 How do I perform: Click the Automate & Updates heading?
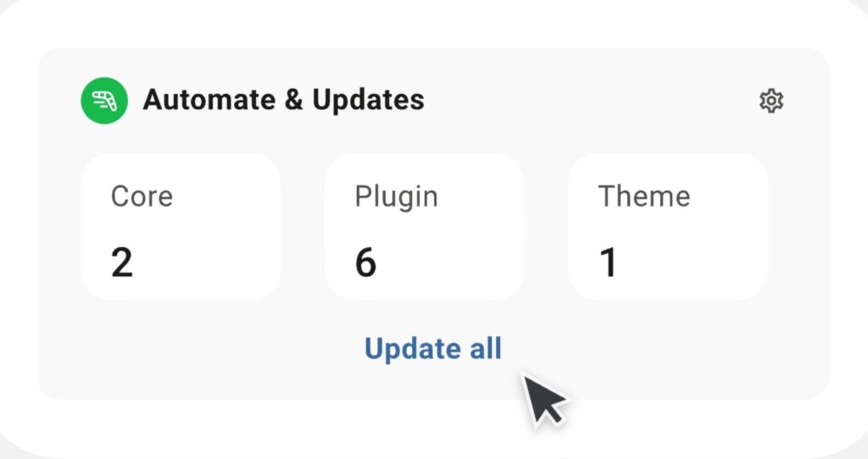283,100
